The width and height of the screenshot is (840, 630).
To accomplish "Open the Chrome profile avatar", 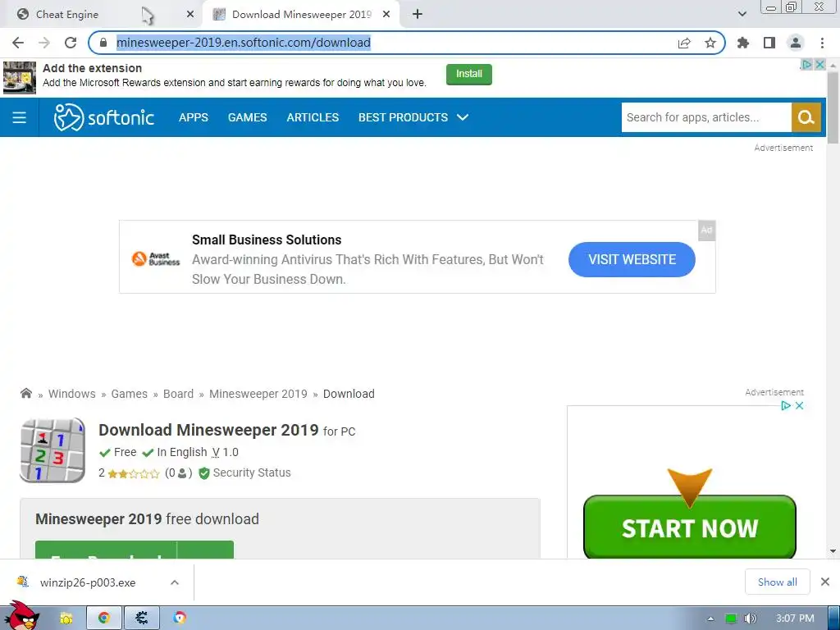I will [x=796, y=43].
